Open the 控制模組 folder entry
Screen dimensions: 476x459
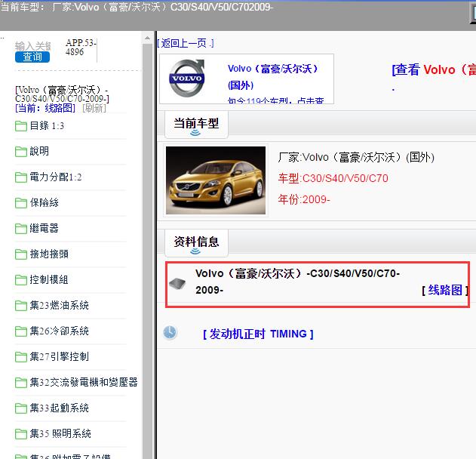(x=49, y=279)
